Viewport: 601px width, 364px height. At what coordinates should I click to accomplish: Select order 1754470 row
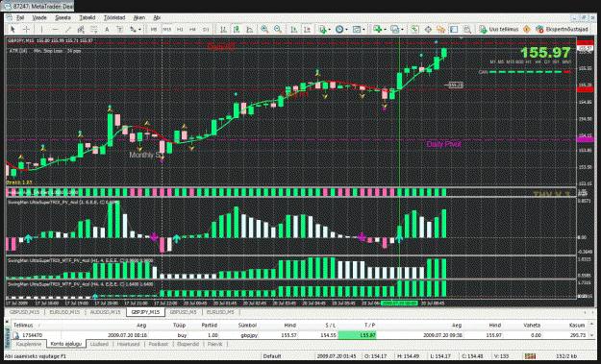pyautogui.click(x=299, y=335)
